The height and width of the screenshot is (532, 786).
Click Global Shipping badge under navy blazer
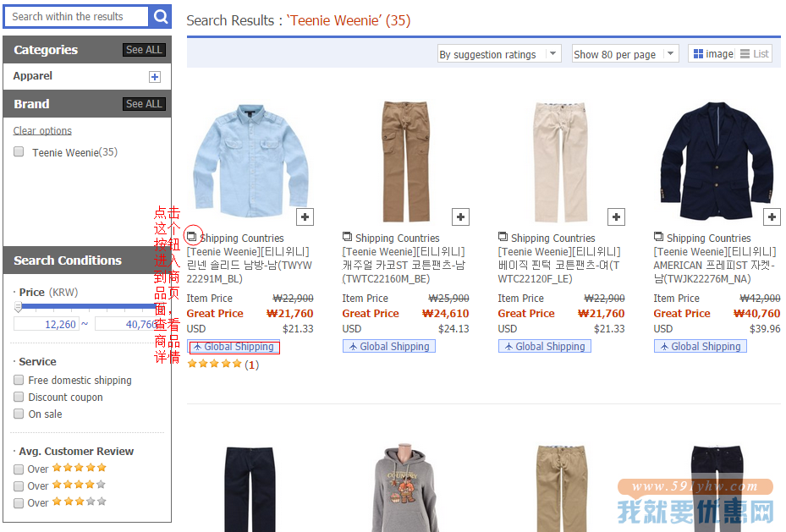click(701, 346)
